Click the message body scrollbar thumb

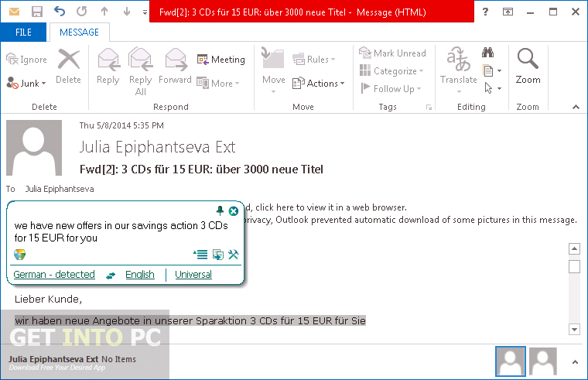[575, 266]
